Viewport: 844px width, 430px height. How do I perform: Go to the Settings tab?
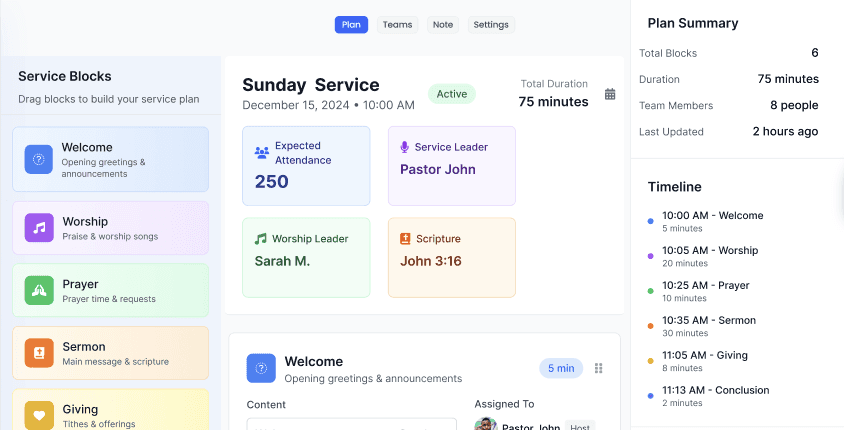pyautogui.click(x=491, y=25)
